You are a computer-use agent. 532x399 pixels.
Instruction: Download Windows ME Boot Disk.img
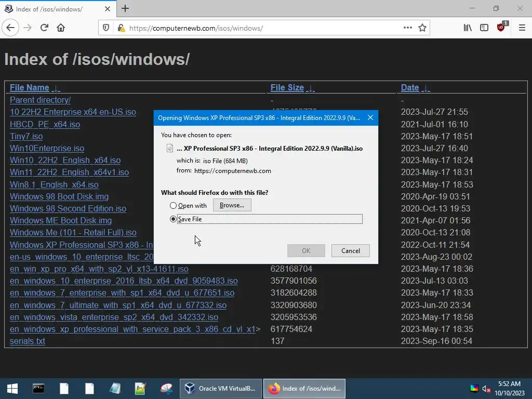(x=61, y=220)
